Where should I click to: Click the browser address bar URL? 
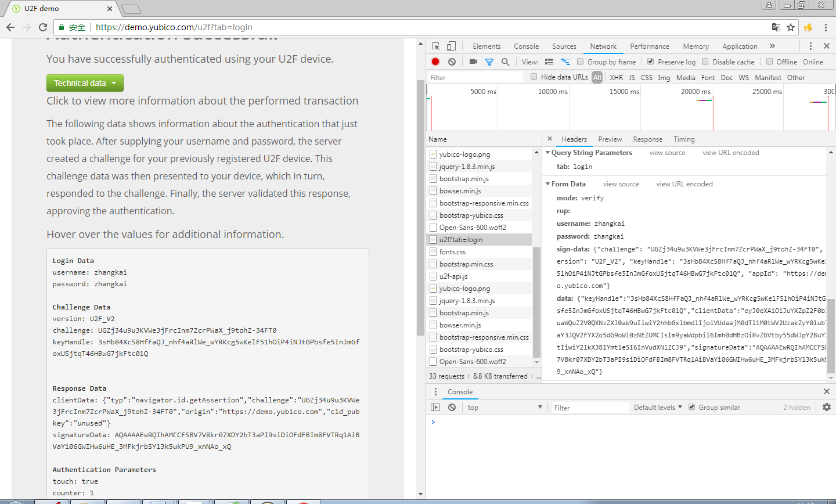[174, 27]
